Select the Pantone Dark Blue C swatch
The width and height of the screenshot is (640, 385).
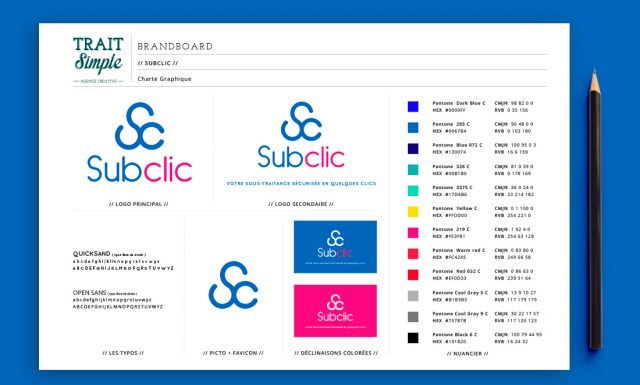pos(413,107)
